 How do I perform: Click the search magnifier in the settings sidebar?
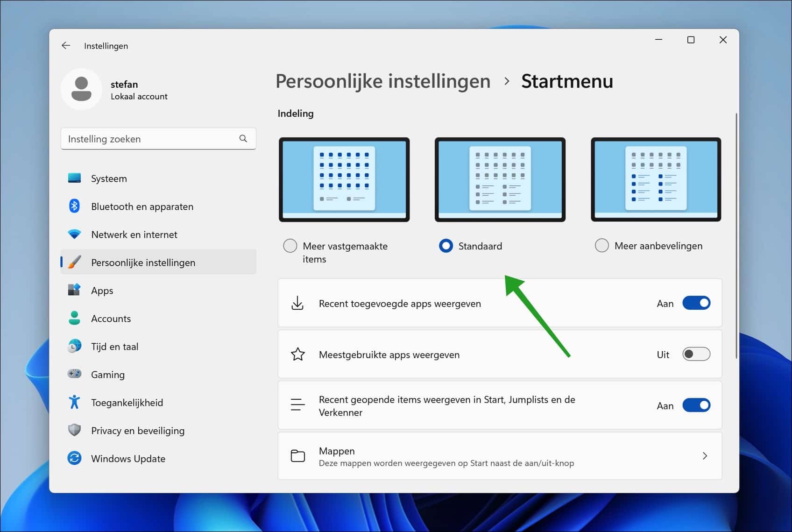pyautogui.click(x=243, y=138)
